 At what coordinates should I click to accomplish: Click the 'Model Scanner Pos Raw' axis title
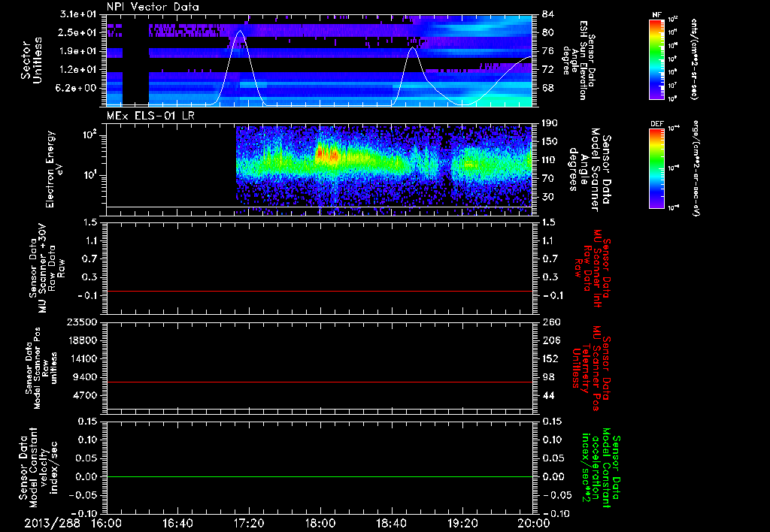41,367
